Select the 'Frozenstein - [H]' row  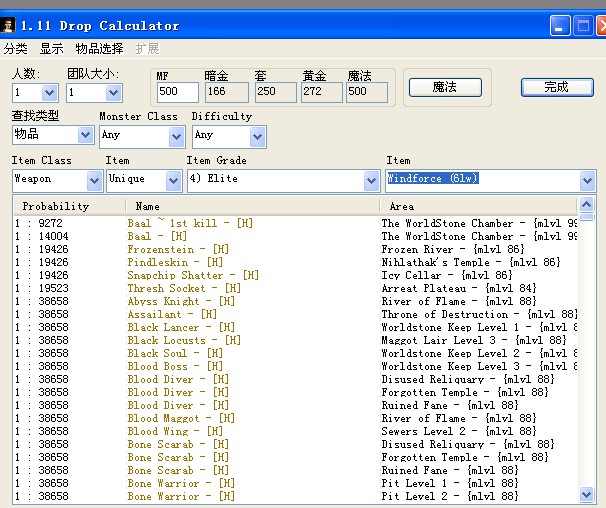[296, 249]
